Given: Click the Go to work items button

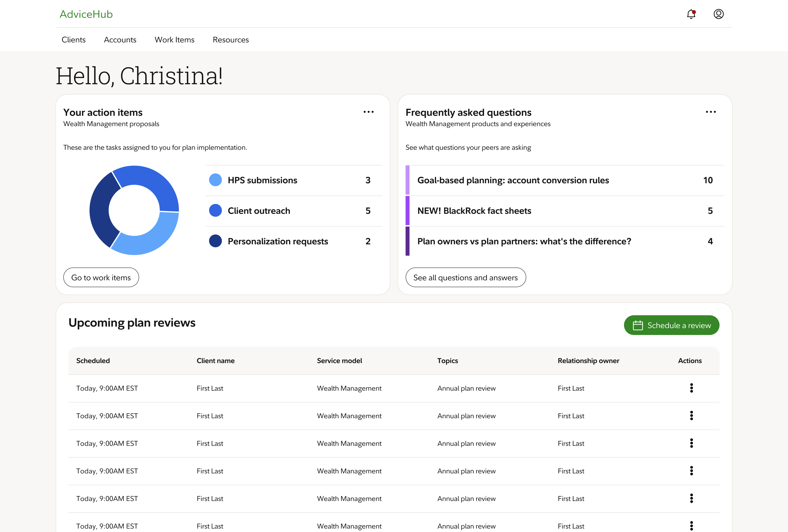Looking at the screenshot, I should click(x=101, y=278).
